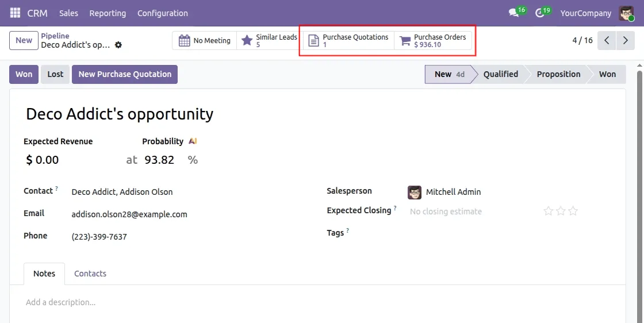Click the AI probability icon

click(x=193, y=141)
